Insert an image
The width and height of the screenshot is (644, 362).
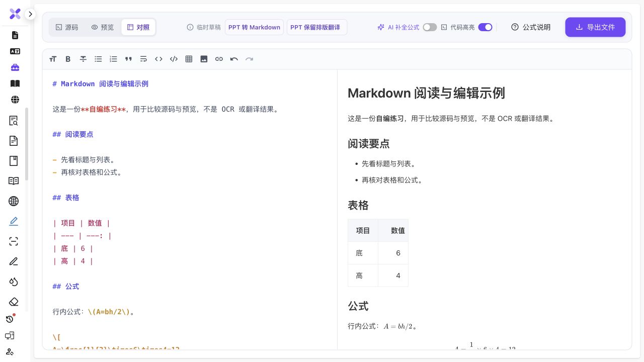click(x=204, y=59)
